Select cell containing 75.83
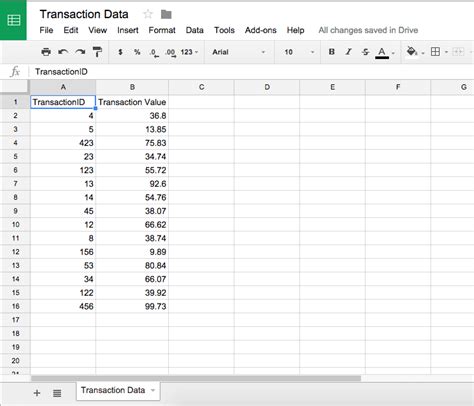The width and height of the screenshot is (474, 406). [132, 143]
